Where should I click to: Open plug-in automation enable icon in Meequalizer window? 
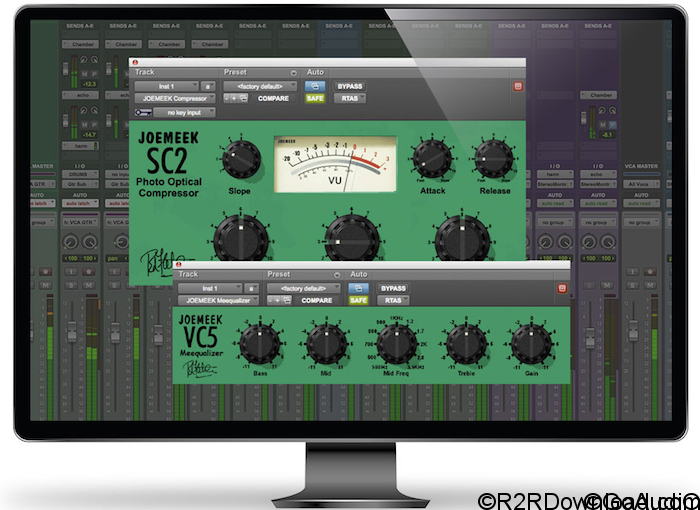358,288
